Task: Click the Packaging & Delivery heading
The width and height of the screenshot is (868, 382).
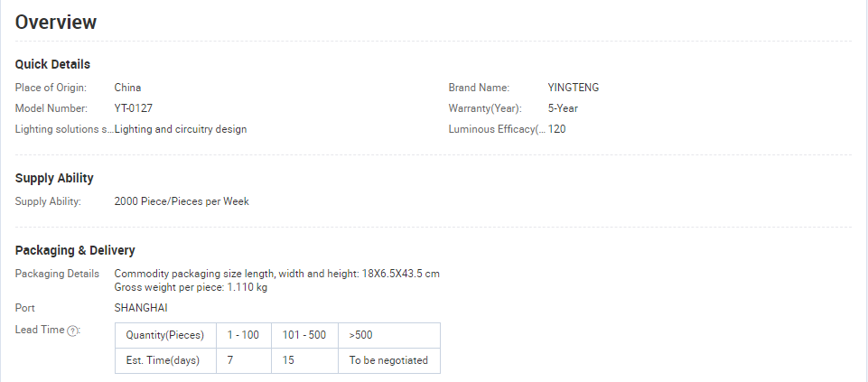Action: [x=75, y=250]
